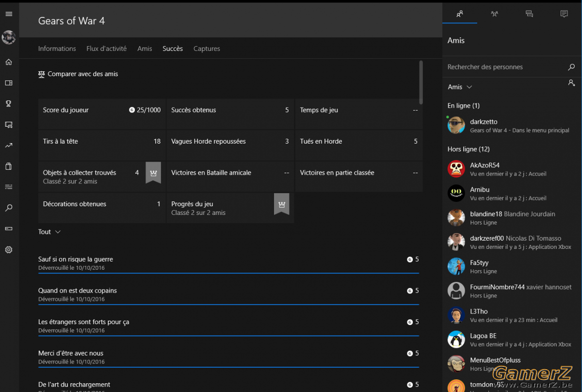Open My games sidebar icon
The image size is (582, 392).
[9, 83]
